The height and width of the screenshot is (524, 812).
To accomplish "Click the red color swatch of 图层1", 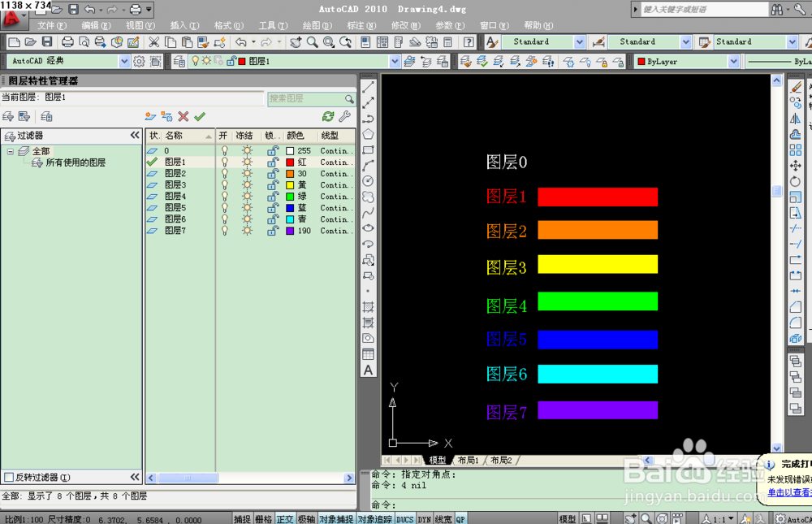I will pyautogui.click(x=290, y=162).
